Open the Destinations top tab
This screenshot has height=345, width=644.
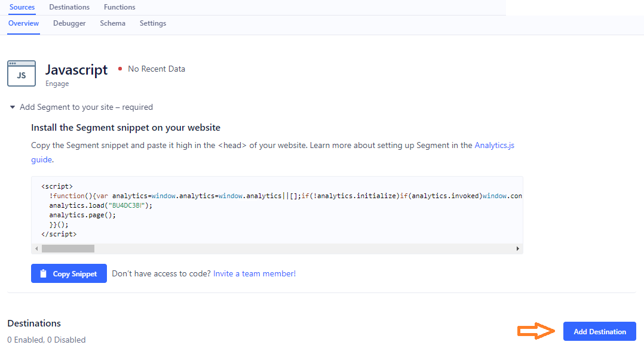pyautogui.click(x=69, y=7)
